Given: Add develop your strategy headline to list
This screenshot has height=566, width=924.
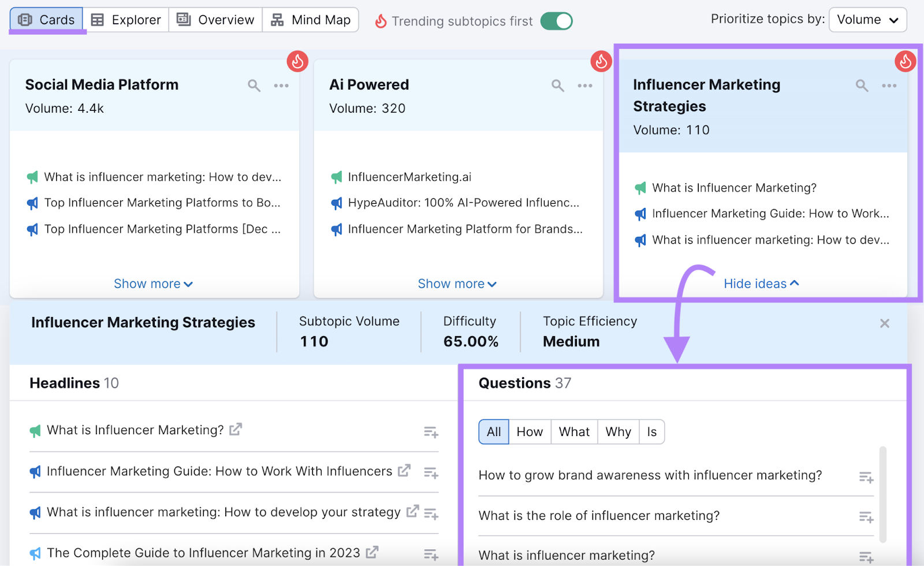Looking at the screenshot, I should pos(431,513).
